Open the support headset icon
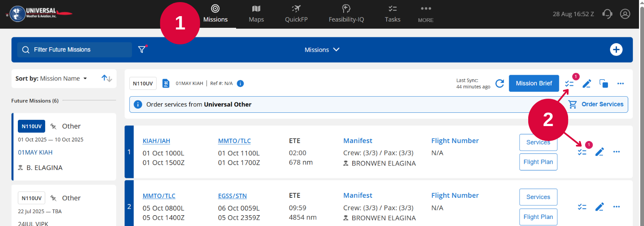 [607, 14]
